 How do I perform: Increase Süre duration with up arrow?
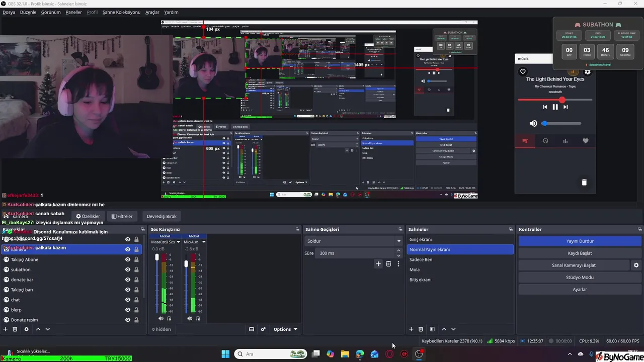point(399,250)
